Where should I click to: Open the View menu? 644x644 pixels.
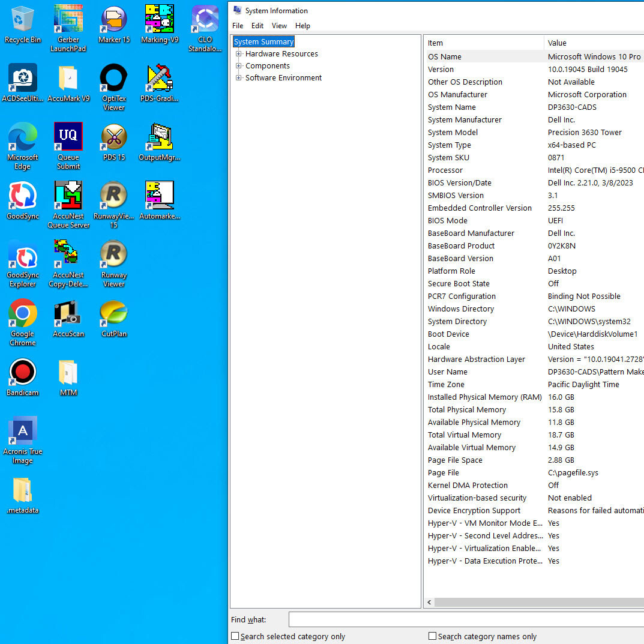click(279, 26)
